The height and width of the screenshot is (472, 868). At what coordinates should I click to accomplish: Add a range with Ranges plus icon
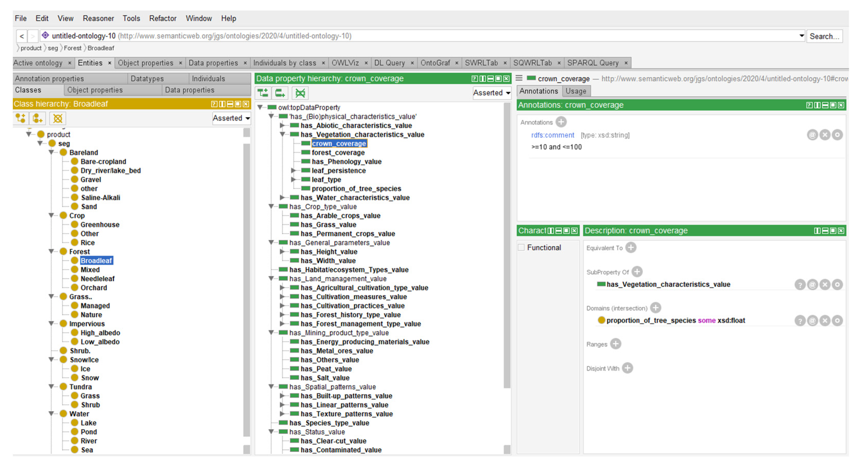pos(615,344)
